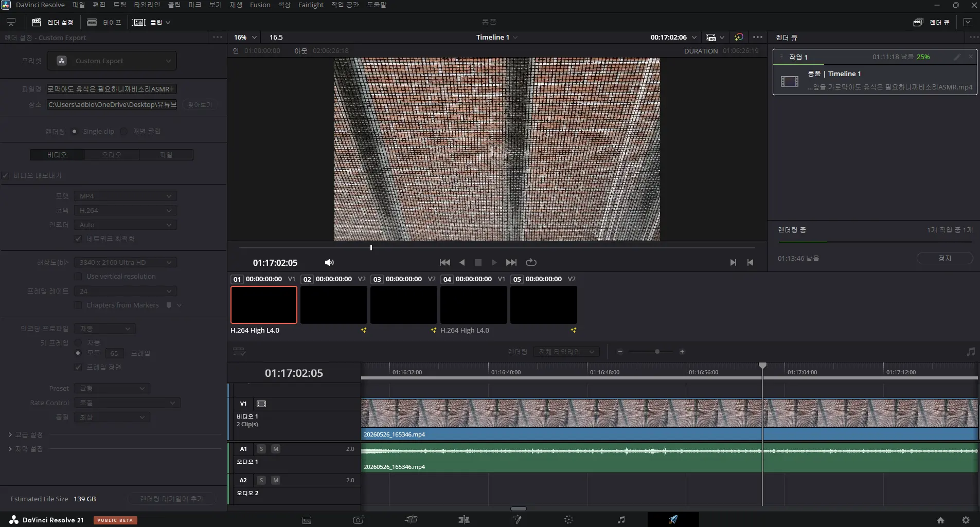Open Project Settings gear icon
The height and width of the screenshot is (527, 980).
[966, 520]
